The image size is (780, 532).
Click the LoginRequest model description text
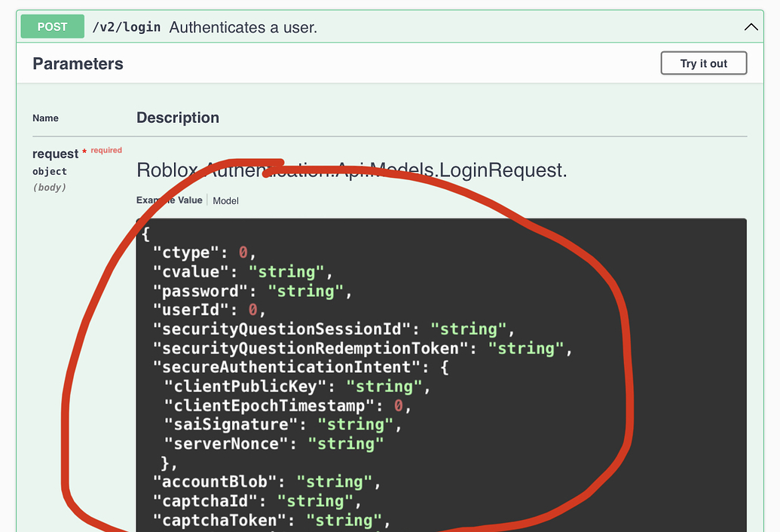pyautogui.click(x=352, y=170)
